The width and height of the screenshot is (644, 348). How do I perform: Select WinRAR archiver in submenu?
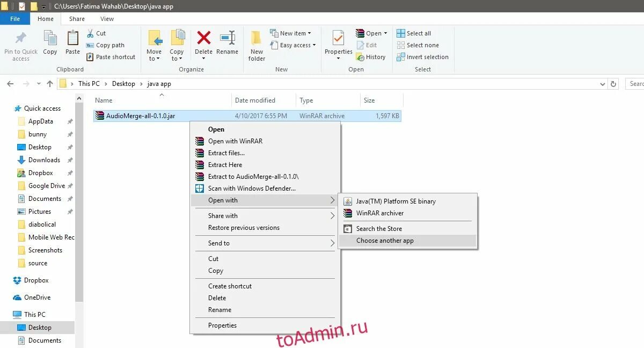pyautogui.click(x=408, y=213)
